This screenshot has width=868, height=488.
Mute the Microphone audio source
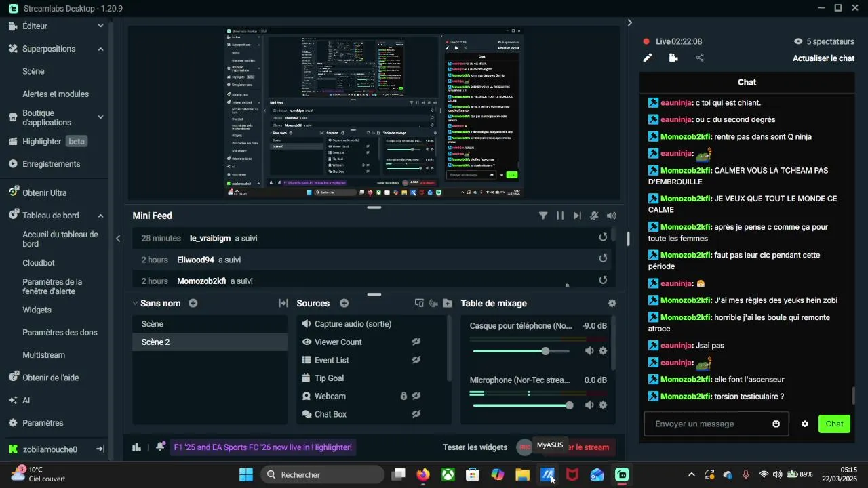589,405
